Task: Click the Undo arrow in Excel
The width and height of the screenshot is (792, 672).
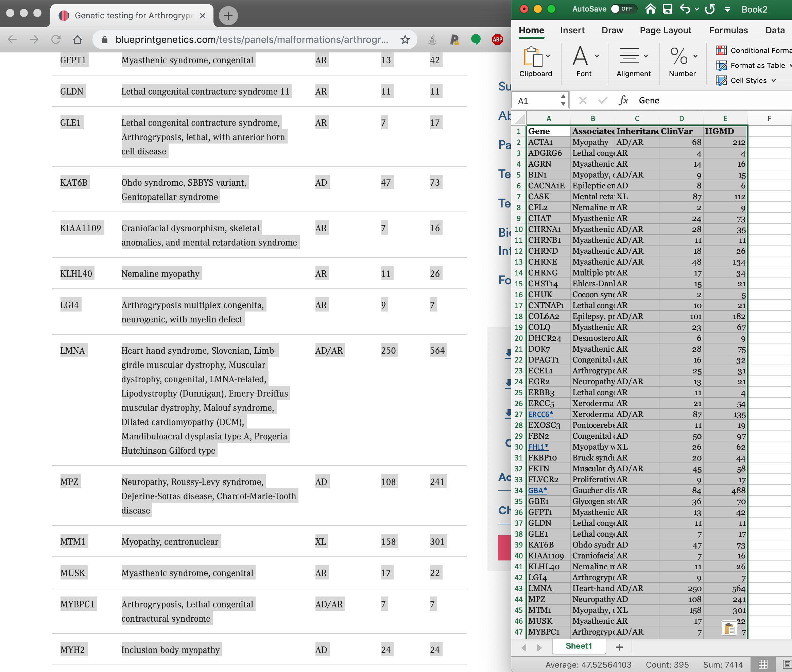Action: 685,9
